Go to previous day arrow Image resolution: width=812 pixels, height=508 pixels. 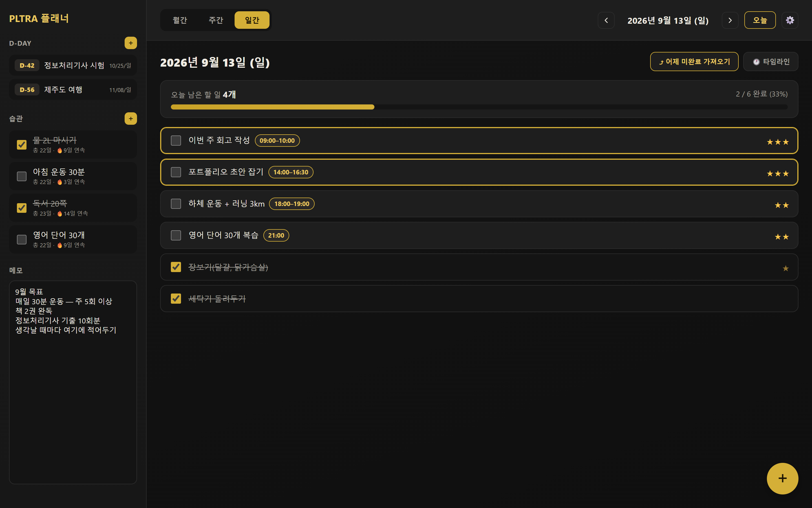pyautogui.click(x=606, y=20)
